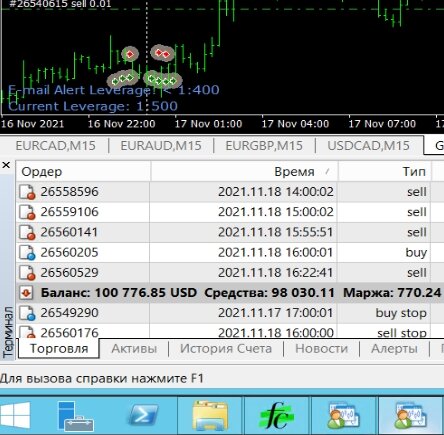444x435 pixels.
Task: Click order number 26560529
Action: (x=69, y=273)
